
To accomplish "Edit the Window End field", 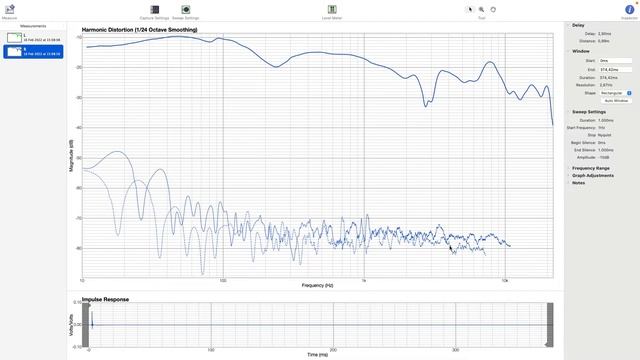I will [615, 70].
